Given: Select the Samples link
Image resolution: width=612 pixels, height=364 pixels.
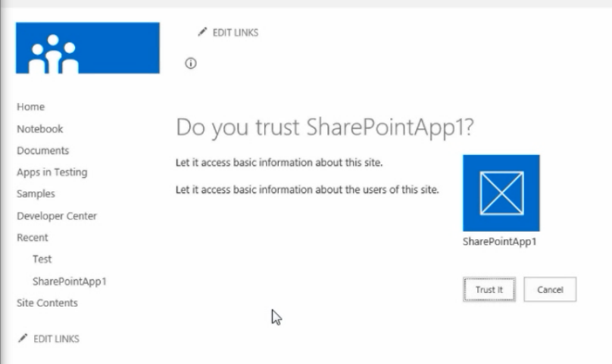Looking at the screenshot, I should point(36,194).
